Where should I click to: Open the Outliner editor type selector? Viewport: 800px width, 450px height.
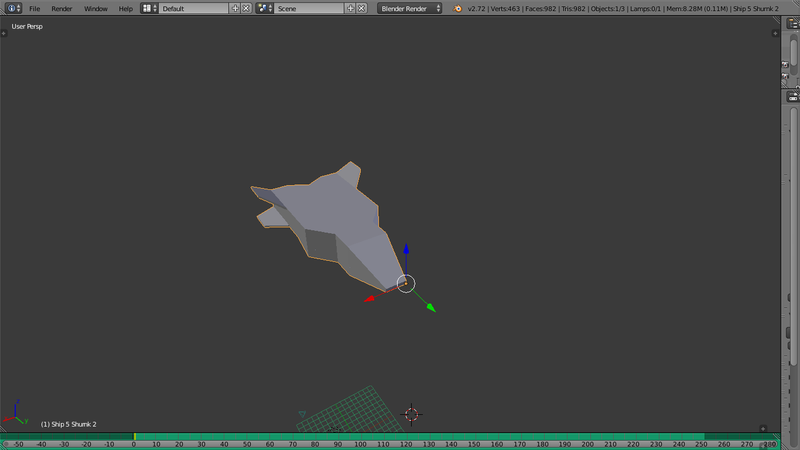[792, 23]
